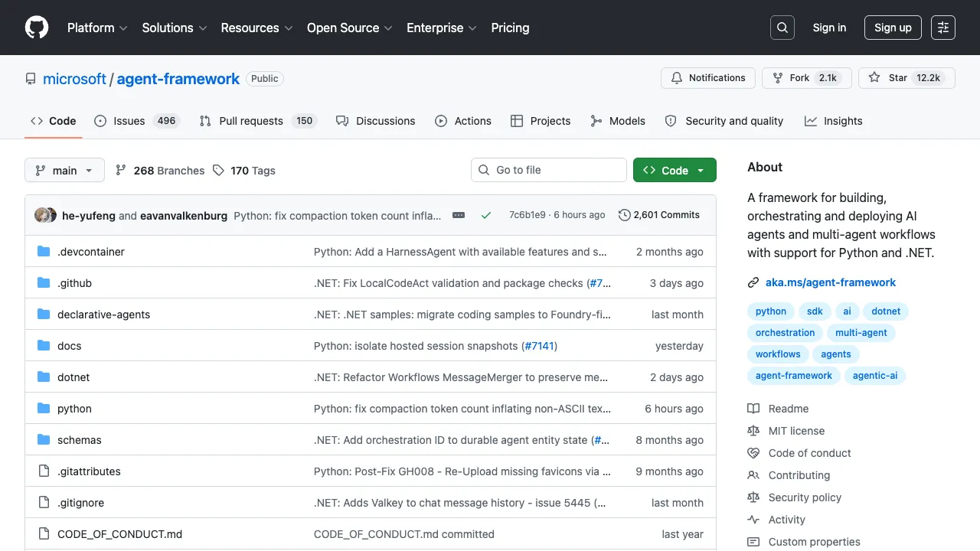
Task: Click the he-yufeng author link
Action: (89, 216)
